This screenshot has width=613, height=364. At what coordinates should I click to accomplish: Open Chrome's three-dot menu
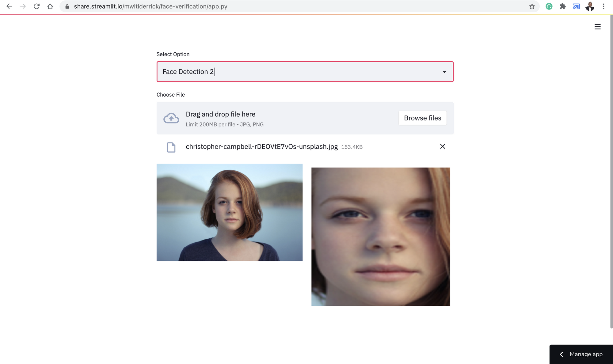(x=603, y=6)
